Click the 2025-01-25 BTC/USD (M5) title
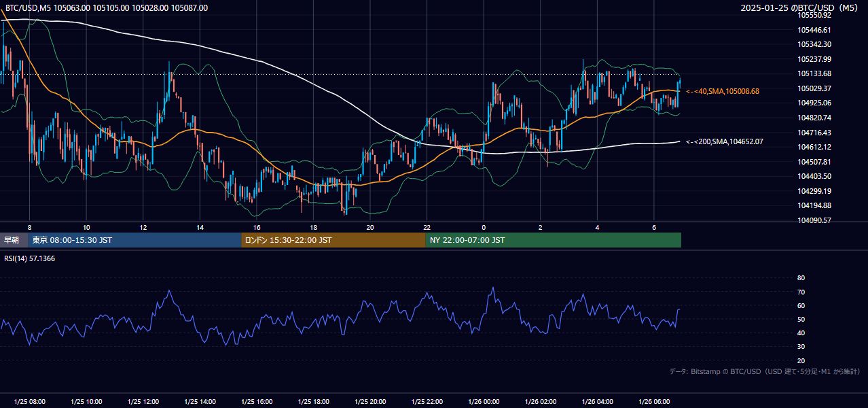868x408 pixels. coord(800,8)
